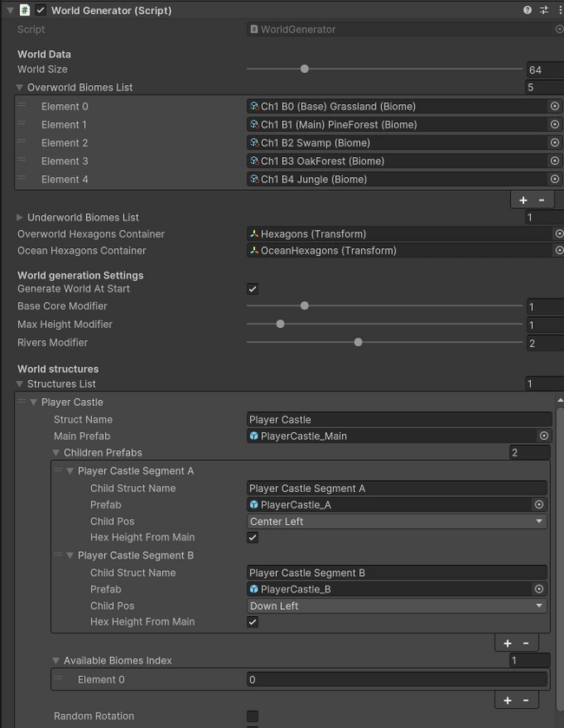Open object picker for PlayerCastle_B prefab
Image resolution: width=564 pixels, height=728 pixels.
tap(539, 588)
